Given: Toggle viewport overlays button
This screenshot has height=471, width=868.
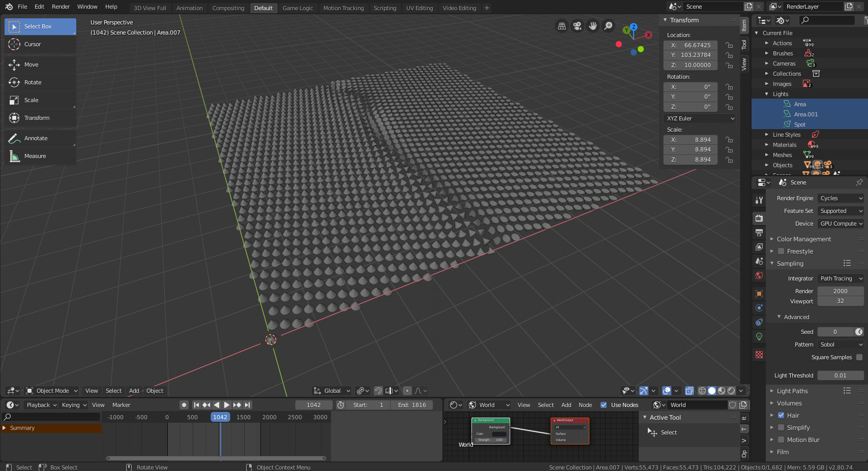Looking at the screenshot, I should tap(667, 391).
